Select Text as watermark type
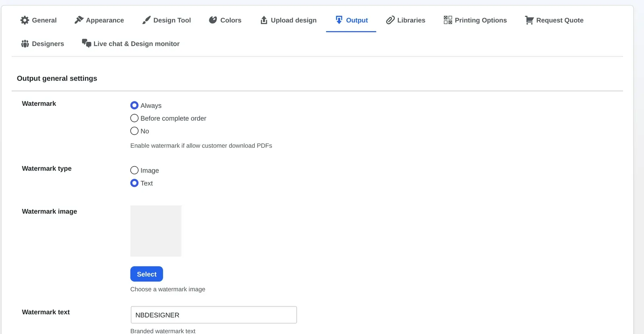 pyautogui.click(x=134, y=183)
